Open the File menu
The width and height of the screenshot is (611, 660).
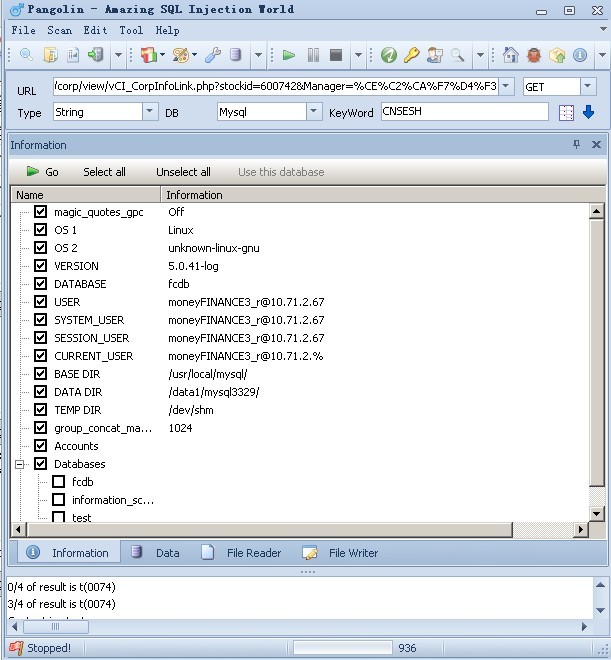24,30
